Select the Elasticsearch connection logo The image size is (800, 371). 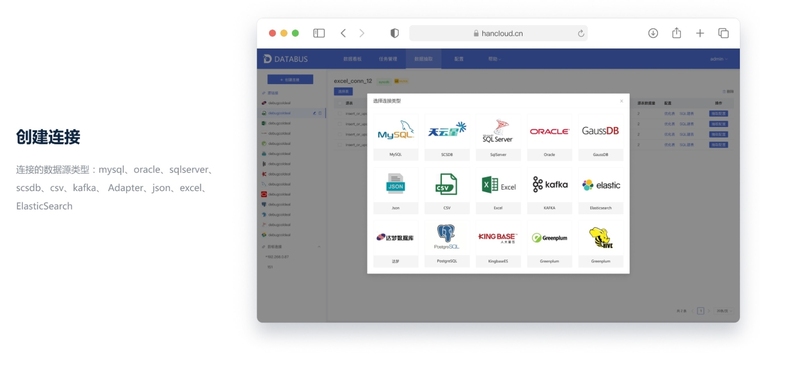[601, 185]
